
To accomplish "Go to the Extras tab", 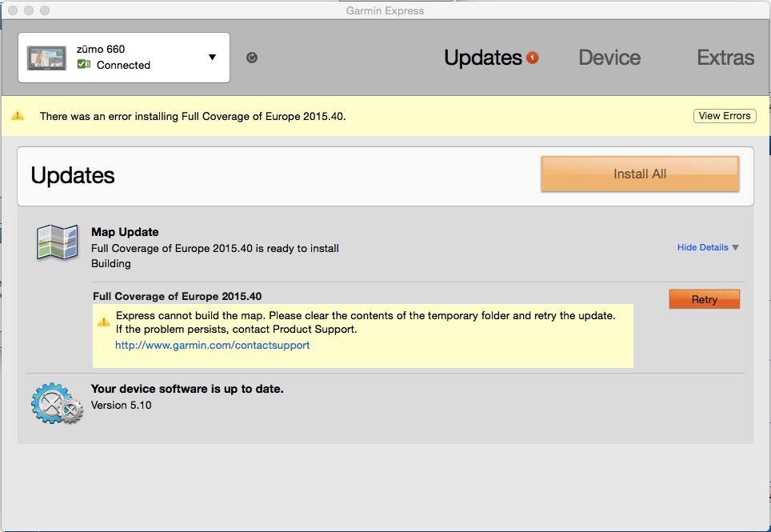I will point(725,58).
